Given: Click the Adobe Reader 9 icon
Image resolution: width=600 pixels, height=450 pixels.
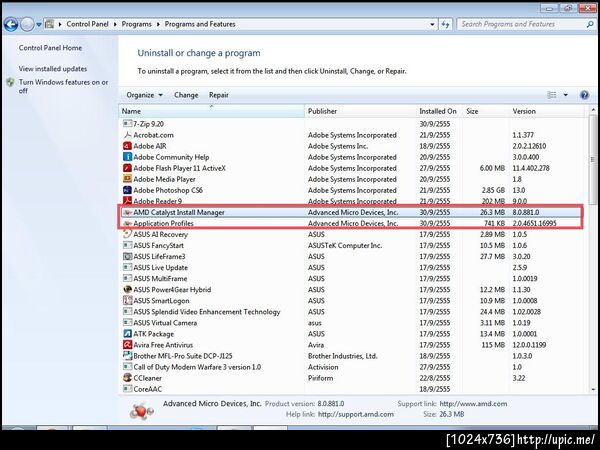Looking at the screenshot, I should coord(127,201).
